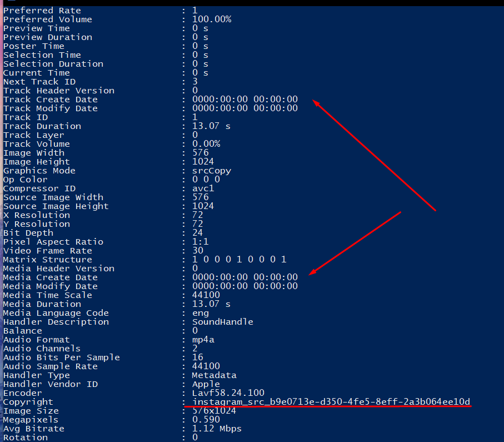Select the Megapixels 0.590 value
Image resolution: width=504 pixels, height=442 pixels.
206,419
